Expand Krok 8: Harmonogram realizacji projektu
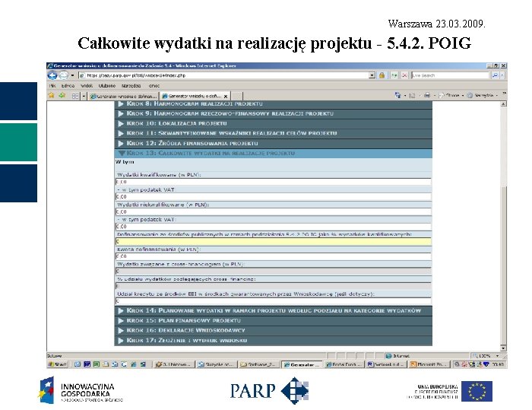The image size is (532, 410). 274,103
